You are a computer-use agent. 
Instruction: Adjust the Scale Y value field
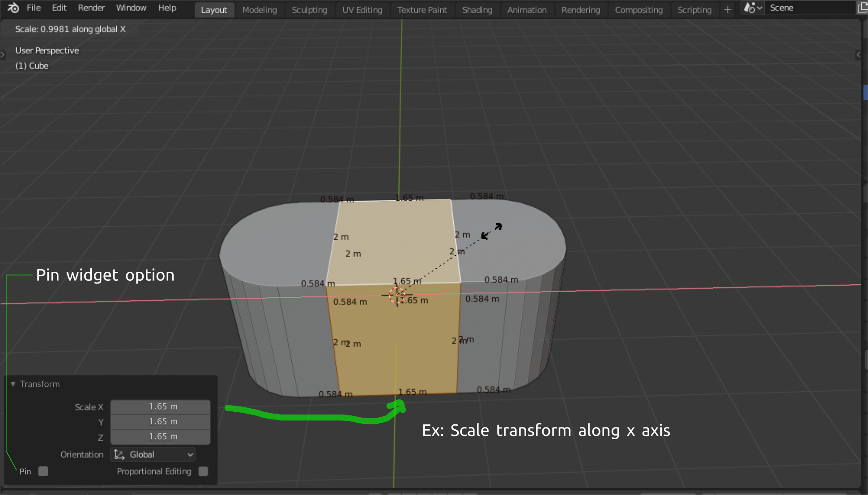[x=160, y=422]
